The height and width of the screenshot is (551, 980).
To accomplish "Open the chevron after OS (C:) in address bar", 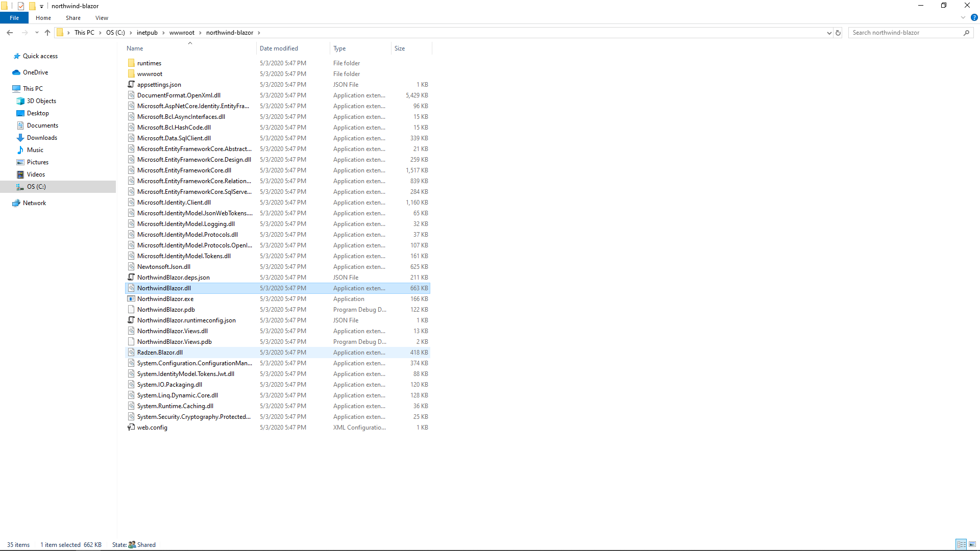I will (131, 33).
